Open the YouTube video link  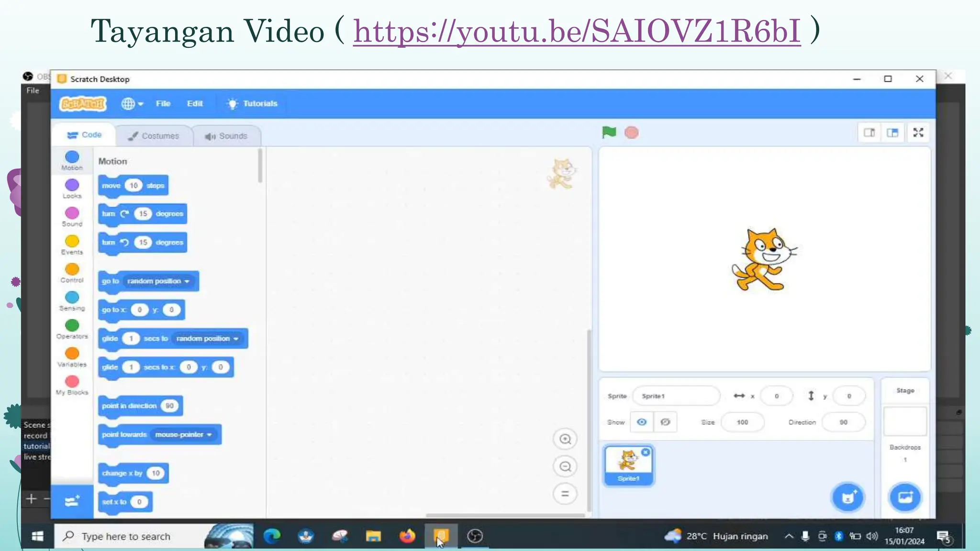(x=577, y=31)
